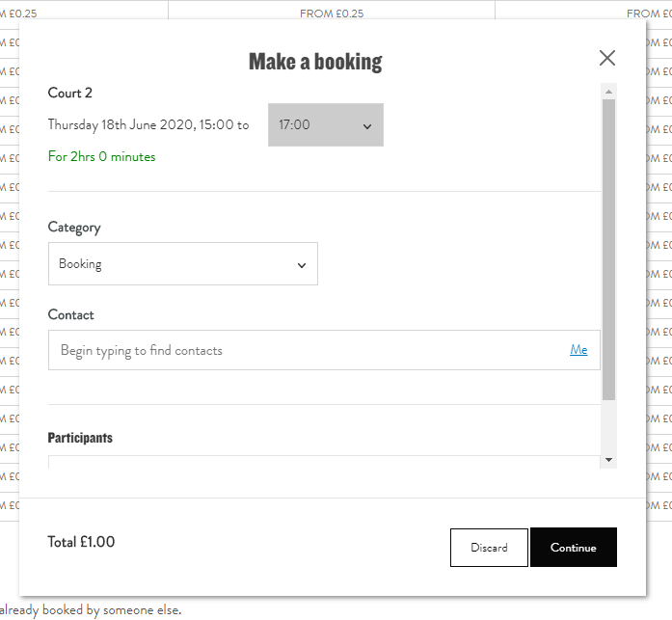This screenshot has height=620, width=672.
Task: Close the Make a booking dialog
Action: click(606, 58)
